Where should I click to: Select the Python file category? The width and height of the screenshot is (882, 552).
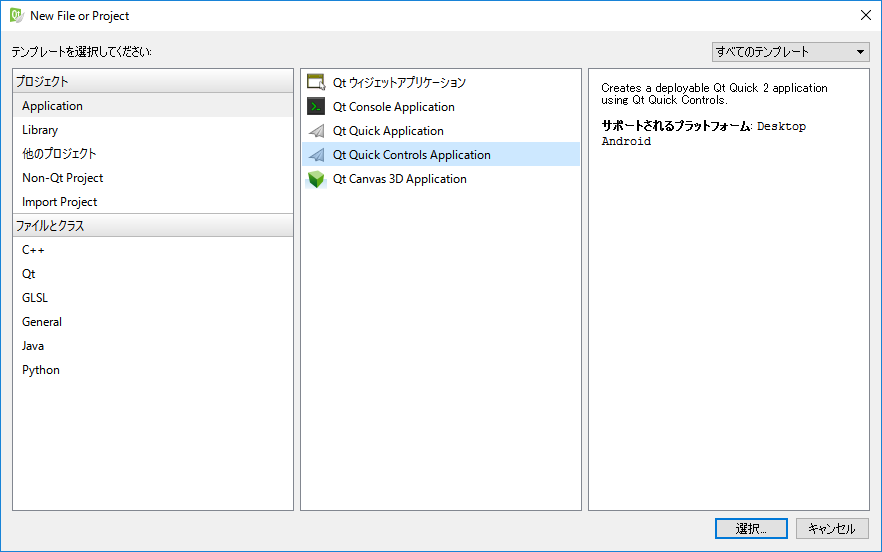point(152,370)
